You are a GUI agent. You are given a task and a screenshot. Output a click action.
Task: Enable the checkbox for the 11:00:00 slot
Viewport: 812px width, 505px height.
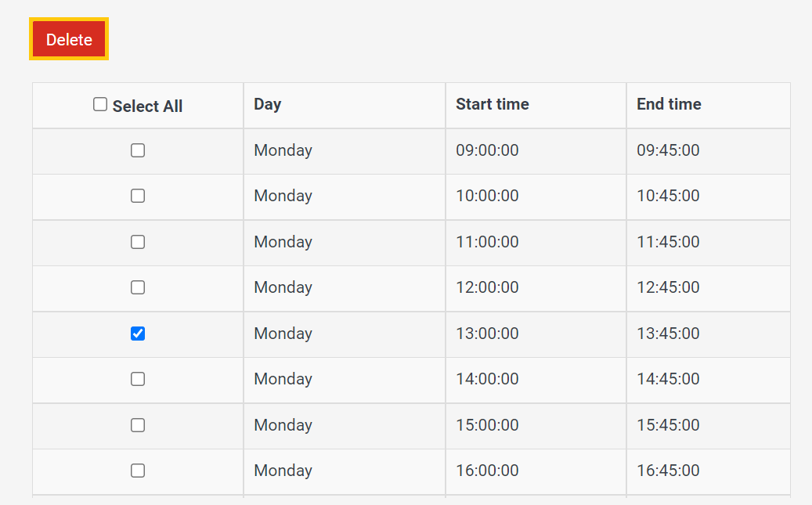138,242
